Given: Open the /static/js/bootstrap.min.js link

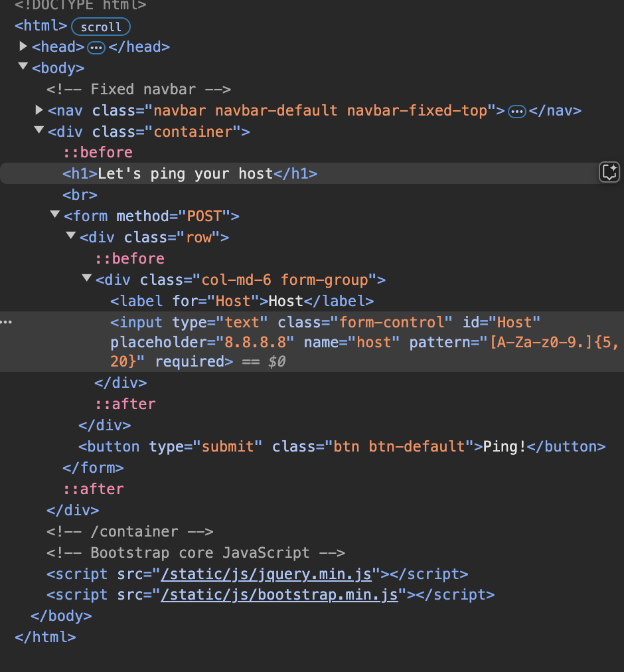Looking at the screenshot, I should tap(279, 595).
